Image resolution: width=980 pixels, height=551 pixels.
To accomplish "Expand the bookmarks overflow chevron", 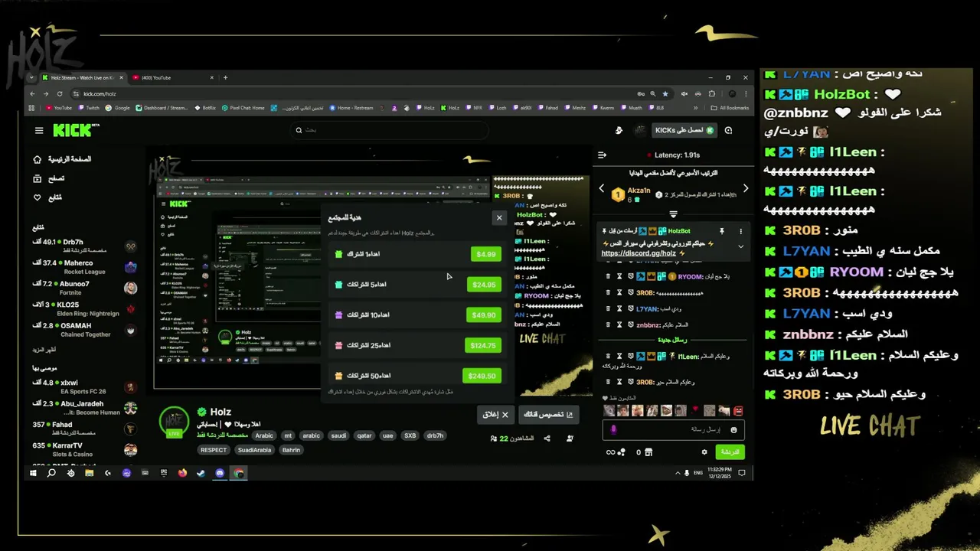I will 695,108.
